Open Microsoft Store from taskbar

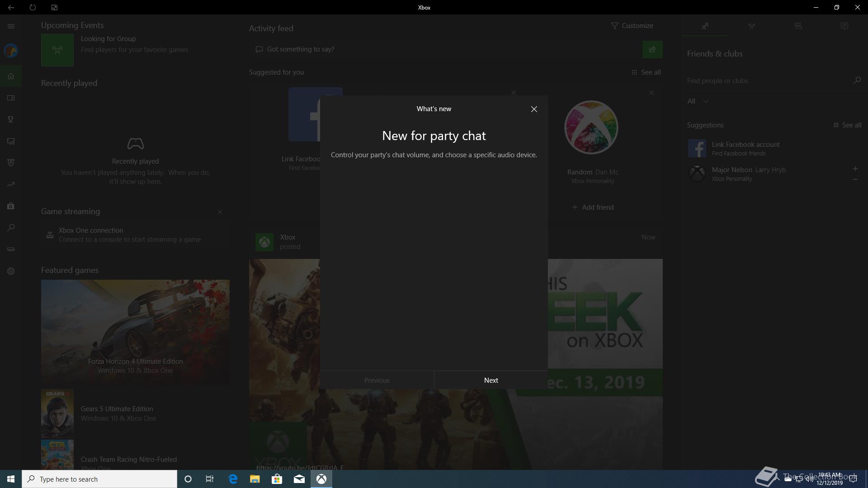[277, 479]
